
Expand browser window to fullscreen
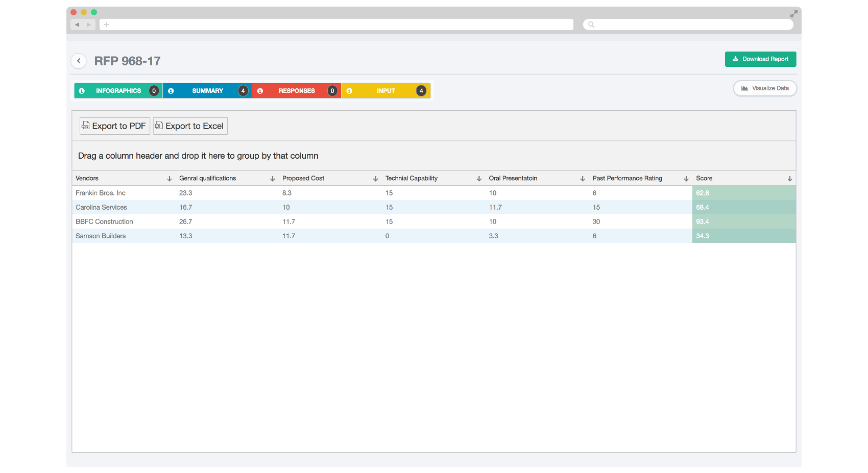[x=793, y=14]
